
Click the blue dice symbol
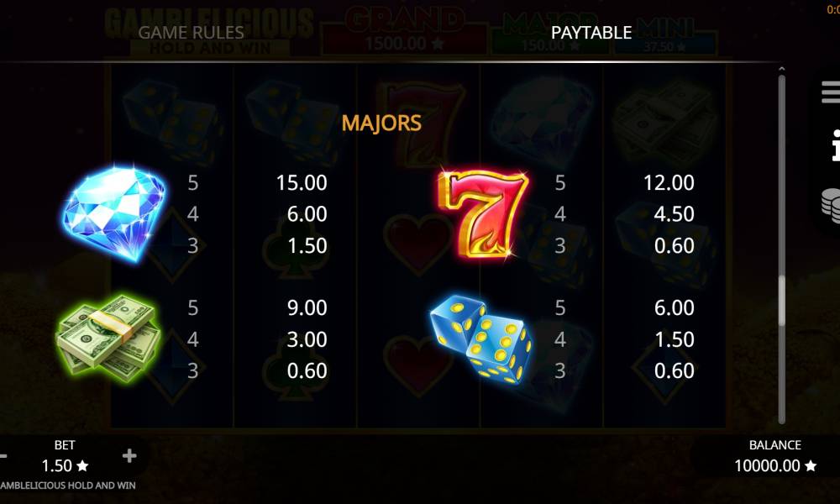coord(481,339)
